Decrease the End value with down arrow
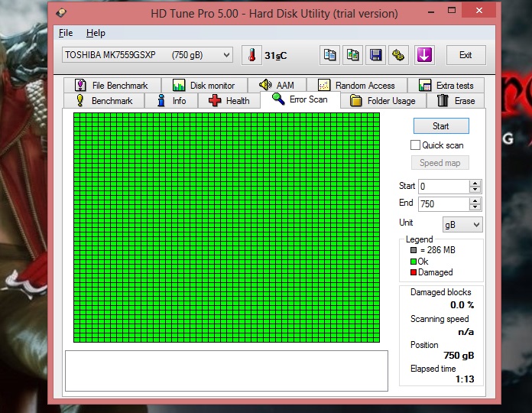 coord(475,207)
